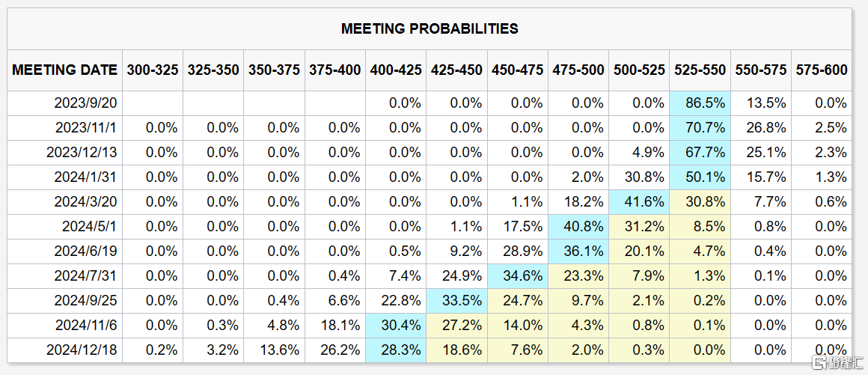Click the 525-550 column header
Screen dimensions: 868x375
click(x=700, y=70)
